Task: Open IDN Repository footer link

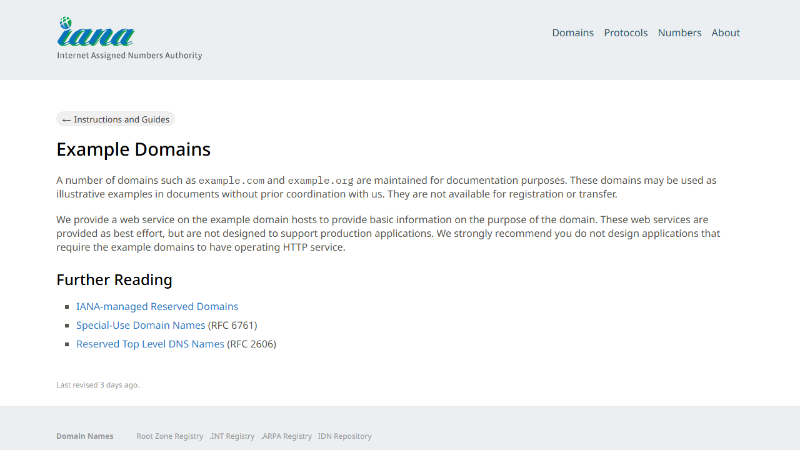Action: point(344,436)
